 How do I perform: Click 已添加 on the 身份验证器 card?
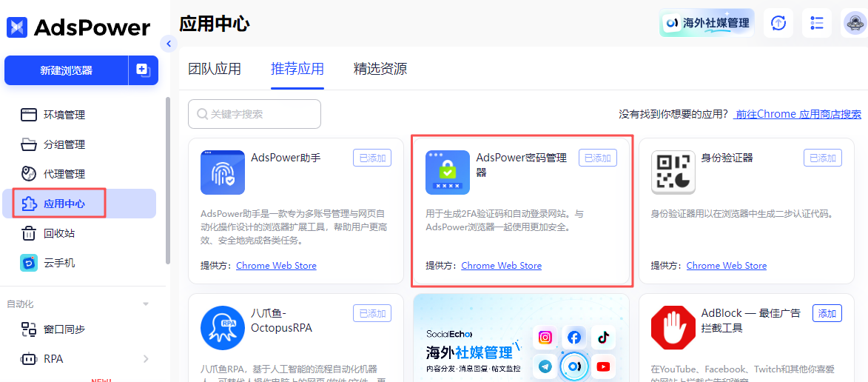click(823, 158)
